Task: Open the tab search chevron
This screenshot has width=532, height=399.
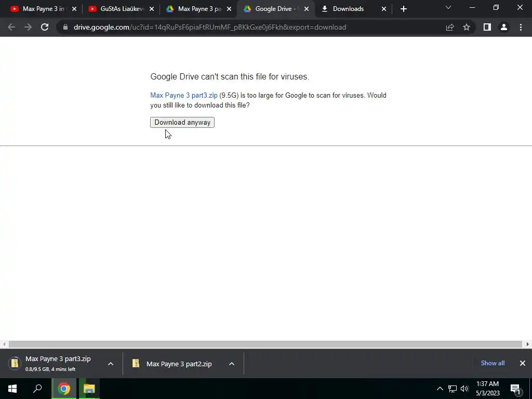Action: coord(448,7)
